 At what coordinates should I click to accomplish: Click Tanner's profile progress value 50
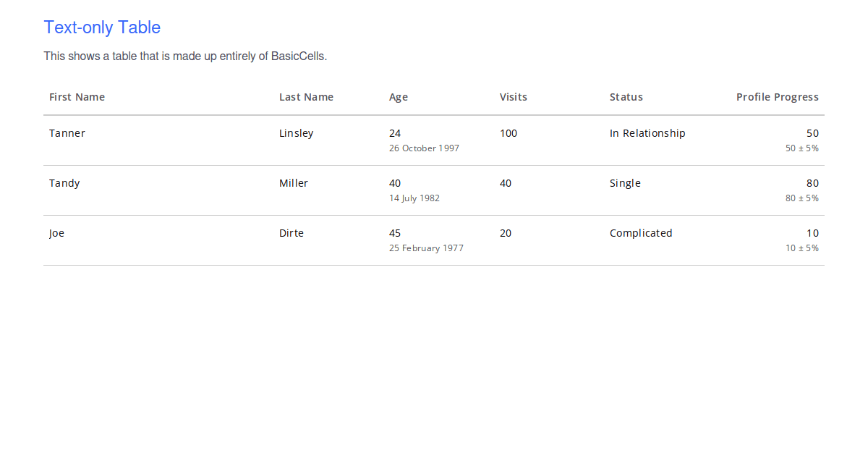[812, 132]
